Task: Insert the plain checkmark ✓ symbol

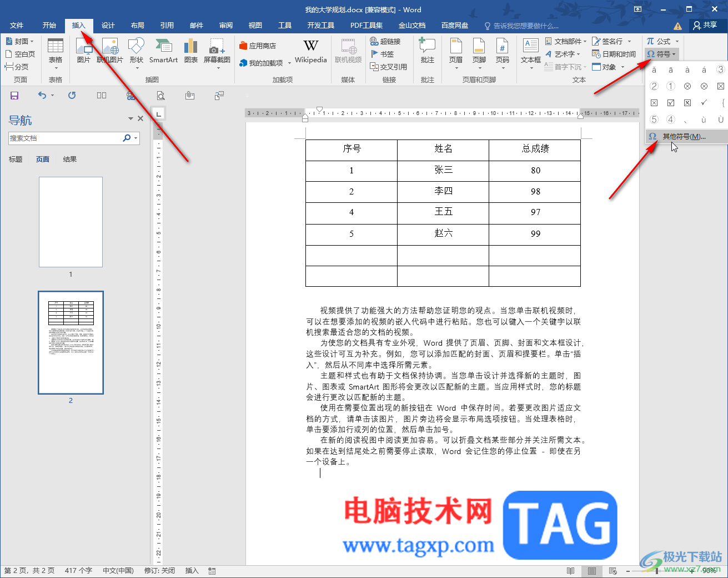Action: coord(704,103)
